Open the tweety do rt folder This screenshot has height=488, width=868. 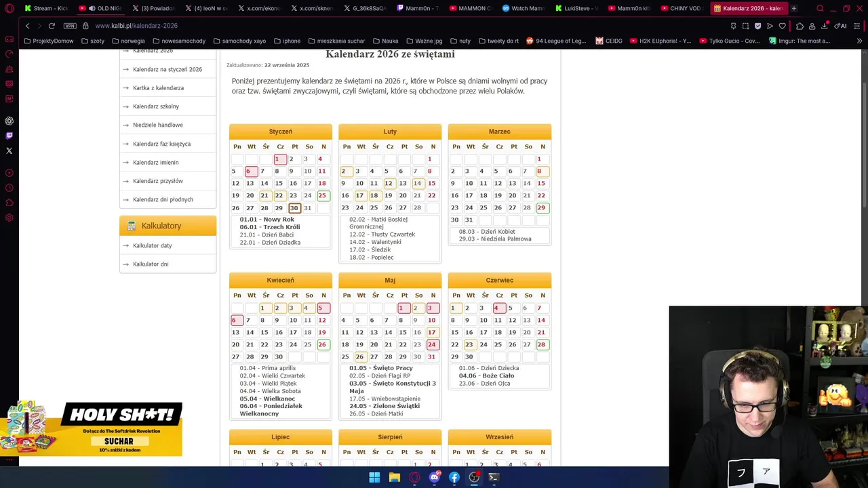(x=498, y=41)
